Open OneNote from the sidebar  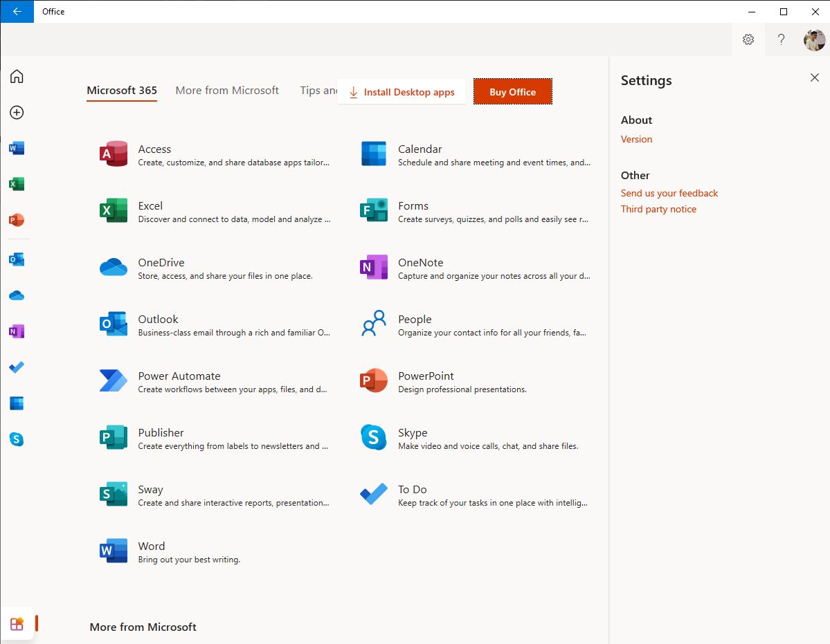17,331
